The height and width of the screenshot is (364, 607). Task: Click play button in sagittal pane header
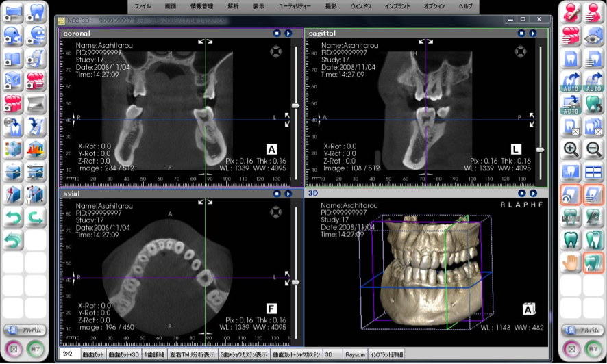[x=533, y=34]
